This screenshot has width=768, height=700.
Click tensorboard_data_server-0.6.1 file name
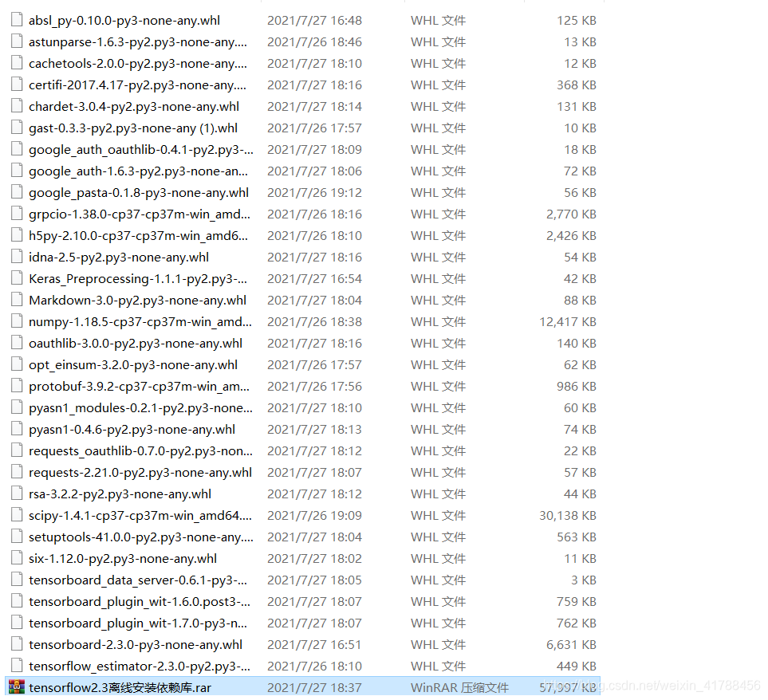(x=138, y=580)
